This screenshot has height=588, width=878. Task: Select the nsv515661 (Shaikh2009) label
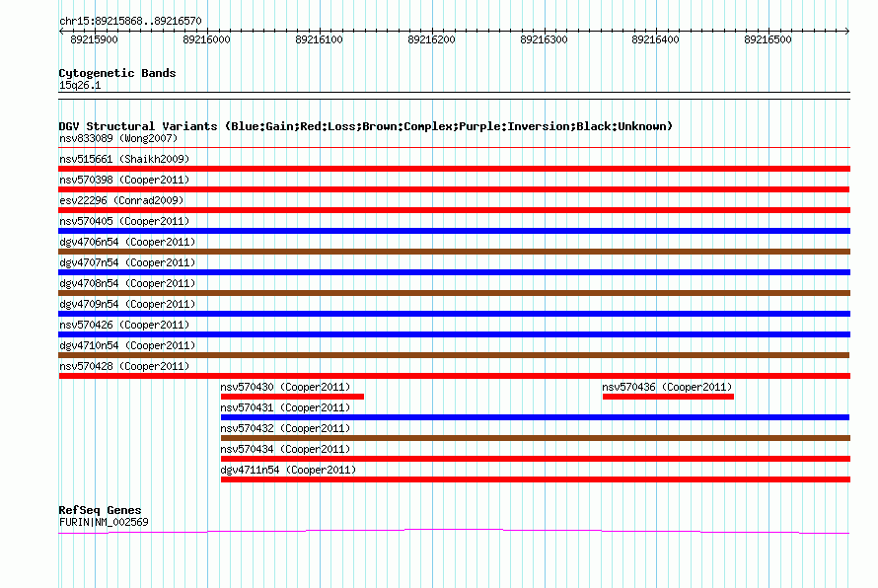[x=124, y=159]
